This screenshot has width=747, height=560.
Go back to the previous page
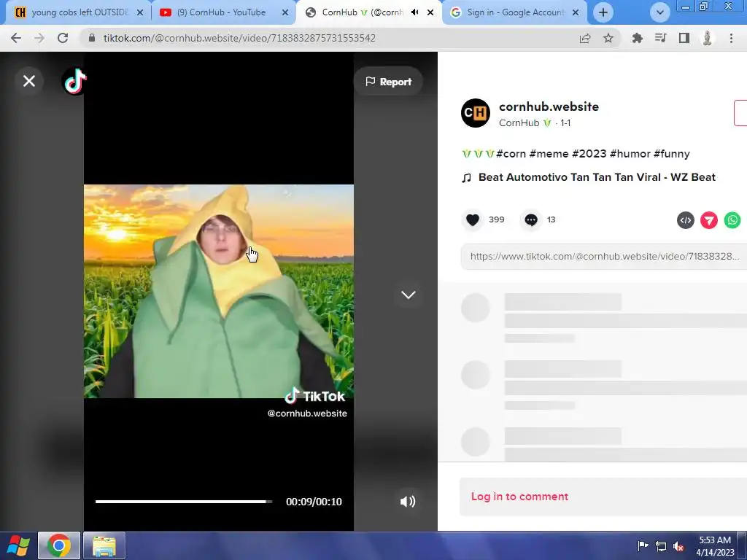tap(16, 38)
